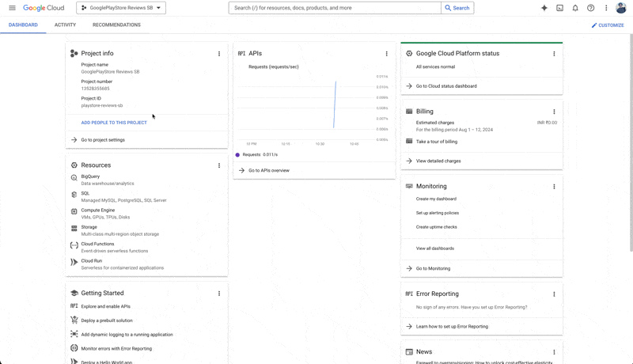Image resolution: width=633 pixels, height=364 pixels.
Task: Switch to the Dashboard tab
Action: pyautogui.click(x=23, y=25)
